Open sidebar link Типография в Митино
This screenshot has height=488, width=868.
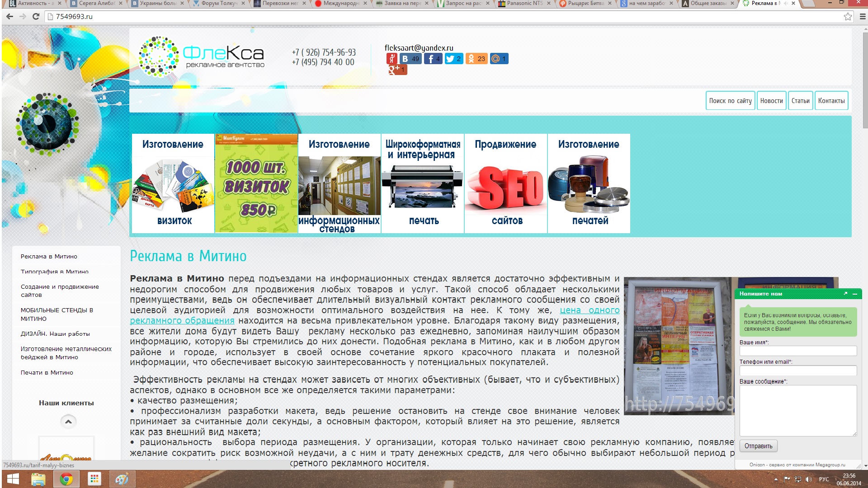point(54,272)
